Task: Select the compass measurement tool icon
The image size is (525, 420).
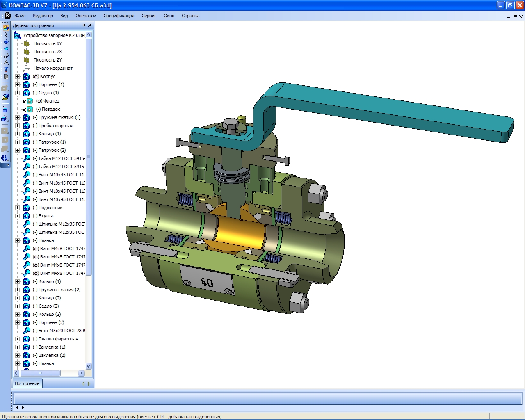Action: click(6, 63)
